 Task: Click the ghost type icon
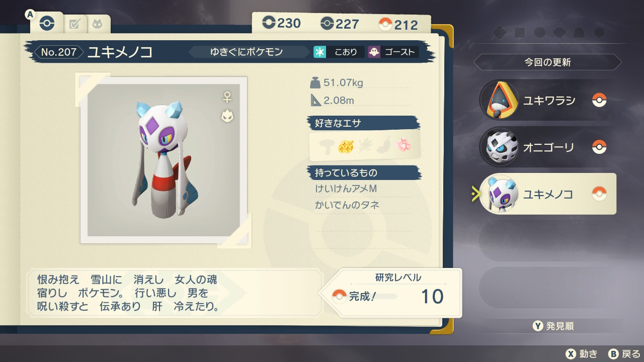click(x=374, y=52)
